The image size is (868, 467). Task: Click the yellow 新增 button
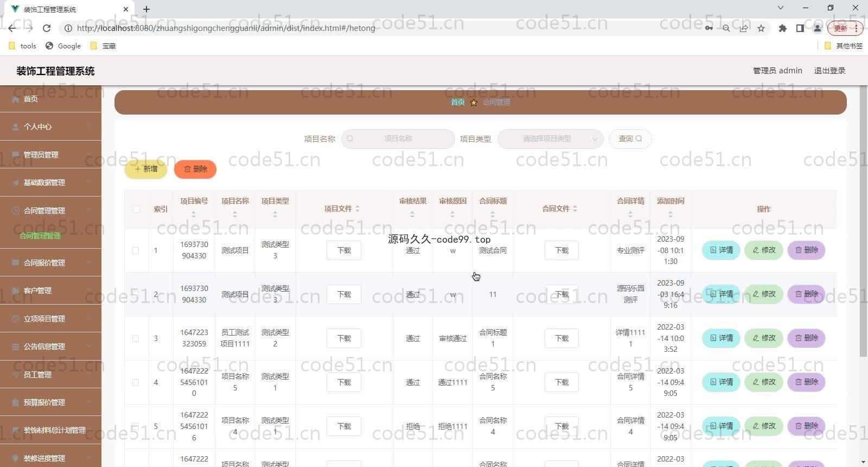pos(146,169)
